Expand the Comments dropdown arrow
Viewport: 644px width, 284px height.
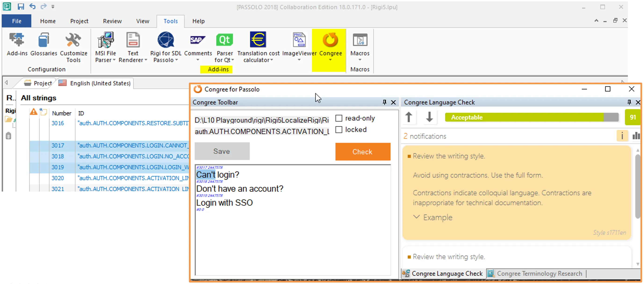click(198, 60)
